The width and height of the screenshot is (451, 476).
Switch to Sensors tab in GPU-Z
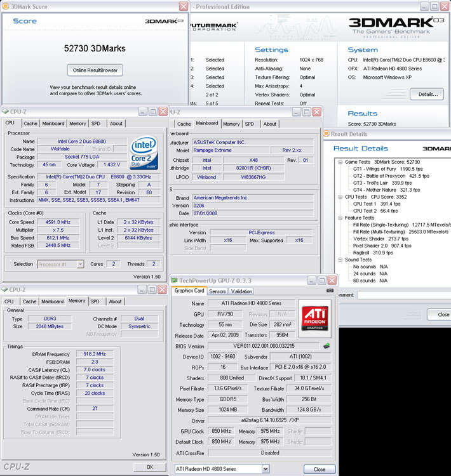click(218, 291)
